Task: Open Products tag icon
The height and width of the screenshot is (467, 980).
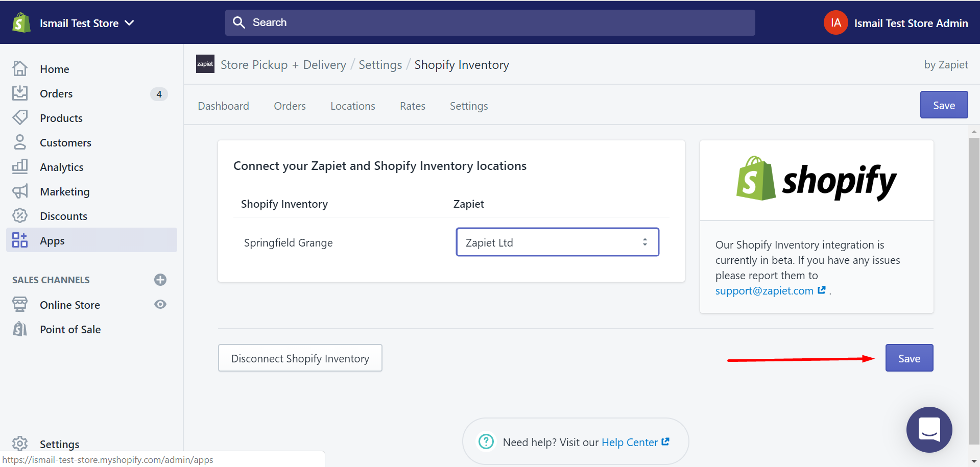Action: (x=20, y=117)
